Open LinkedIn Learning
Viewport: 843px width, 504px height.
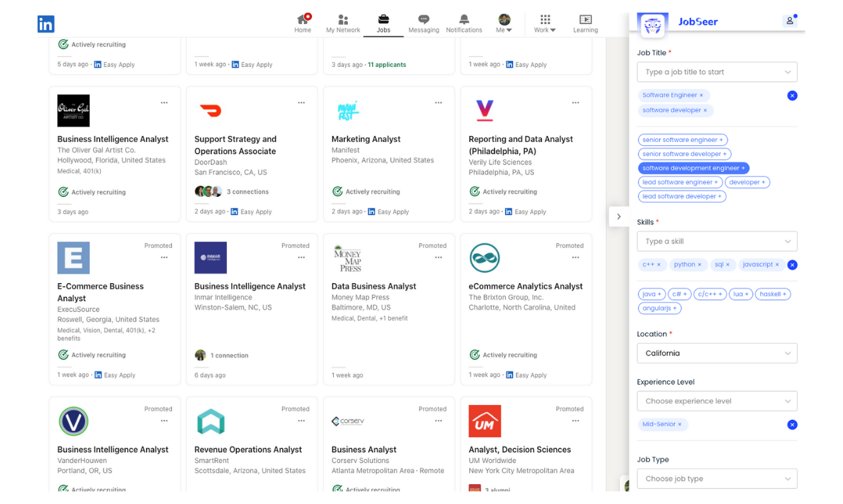point(585,23)
